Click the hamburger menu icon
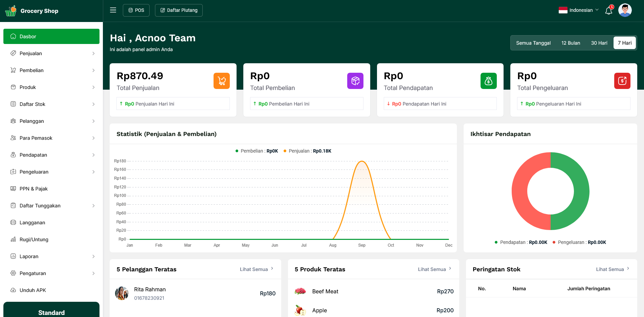 point(113,10)
